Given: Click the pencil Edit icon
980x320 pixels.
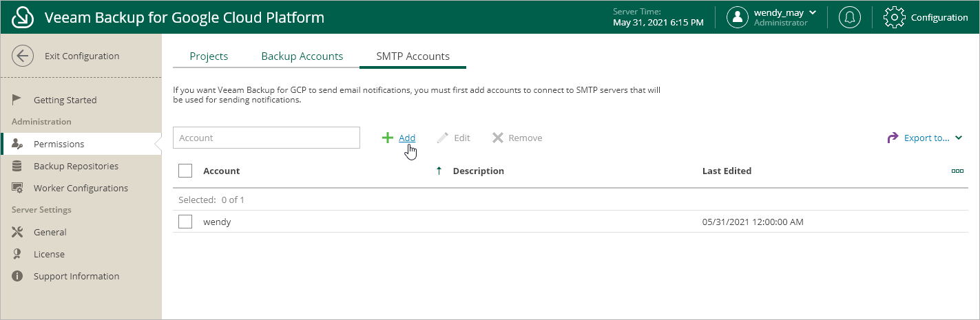Looking at the screenshot, I should point(443,138).
